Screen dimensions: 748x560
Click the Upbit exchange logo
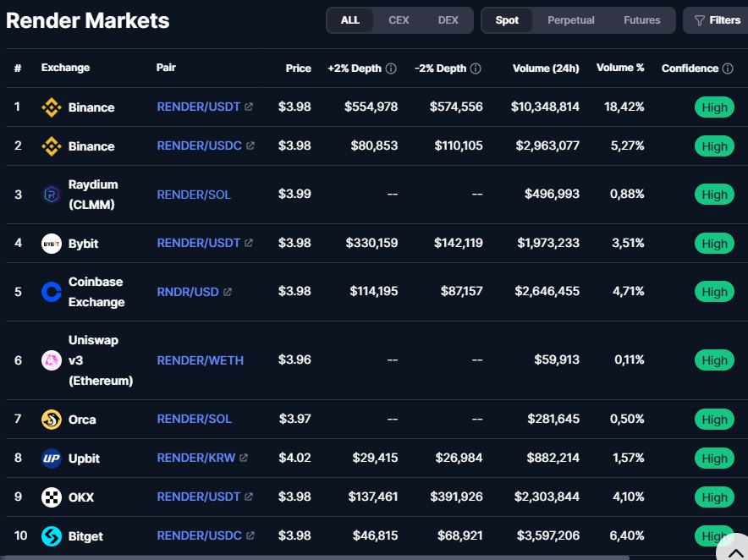(x=52, y=458)
